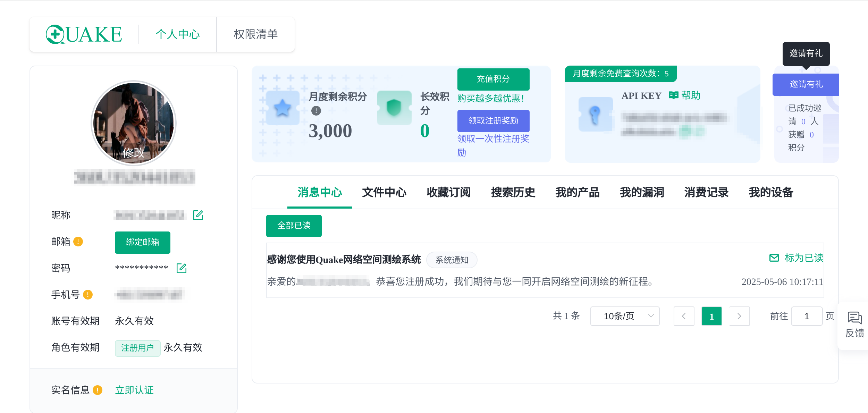Open the 权限清单 tab
This screenshot has height=413, width=868.
(255, 34)
